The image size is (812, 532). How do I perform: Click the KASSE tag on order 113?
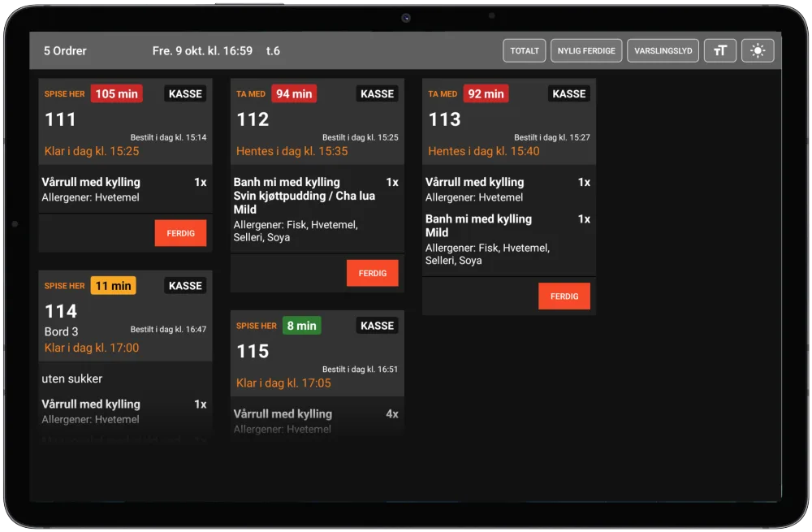coord(568,93)
